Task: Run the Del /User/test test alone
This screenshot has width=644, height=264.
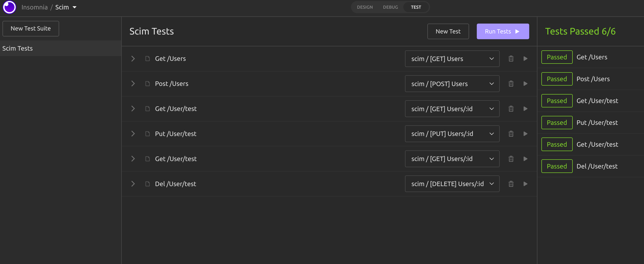Action: 525,184
